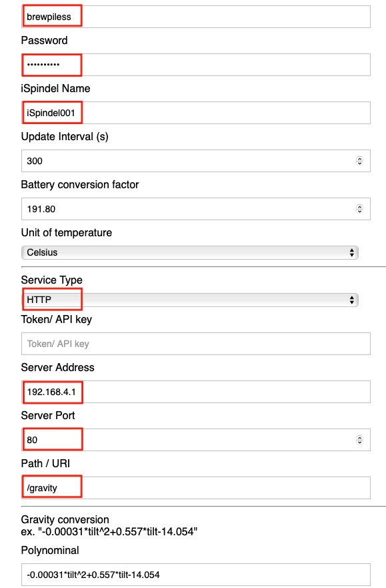
Task: Click the Polynominal gravity formula field
Action: (196, 575)
